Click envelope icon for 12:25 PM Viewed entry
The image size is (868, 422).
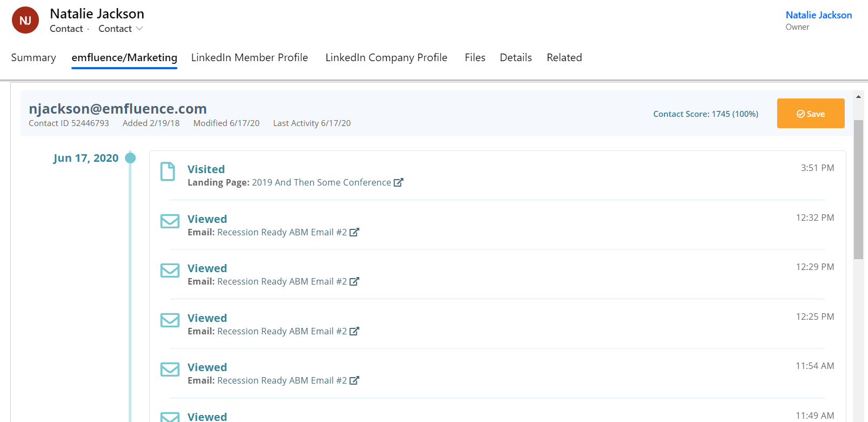170,320
